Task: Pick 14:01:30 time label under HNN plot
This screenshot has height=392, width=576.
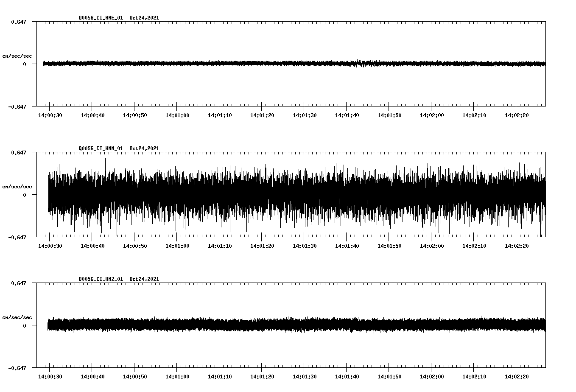Action: [x=305, y=246]
